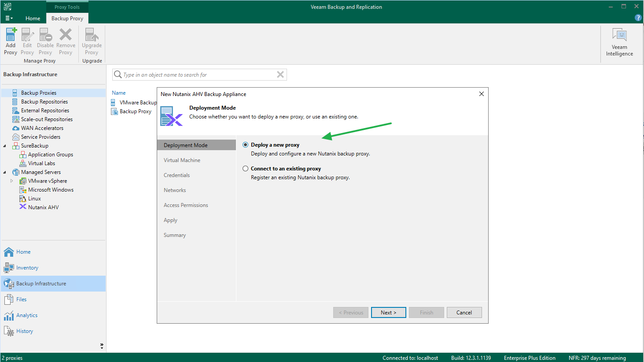Click the Add Proxy ribbon icon
This screenshot has height=362, width=644.
11,41
